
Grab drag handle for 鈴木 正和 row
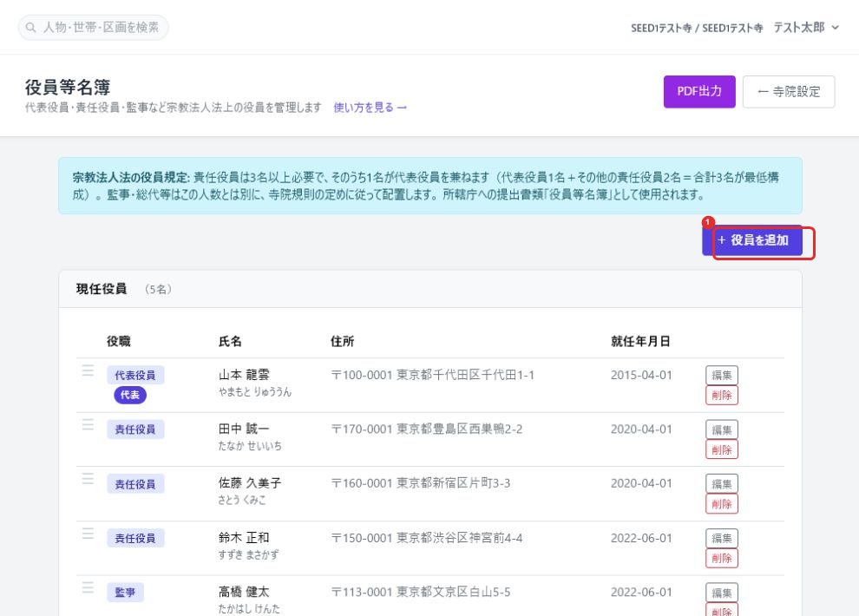point(88,534)
